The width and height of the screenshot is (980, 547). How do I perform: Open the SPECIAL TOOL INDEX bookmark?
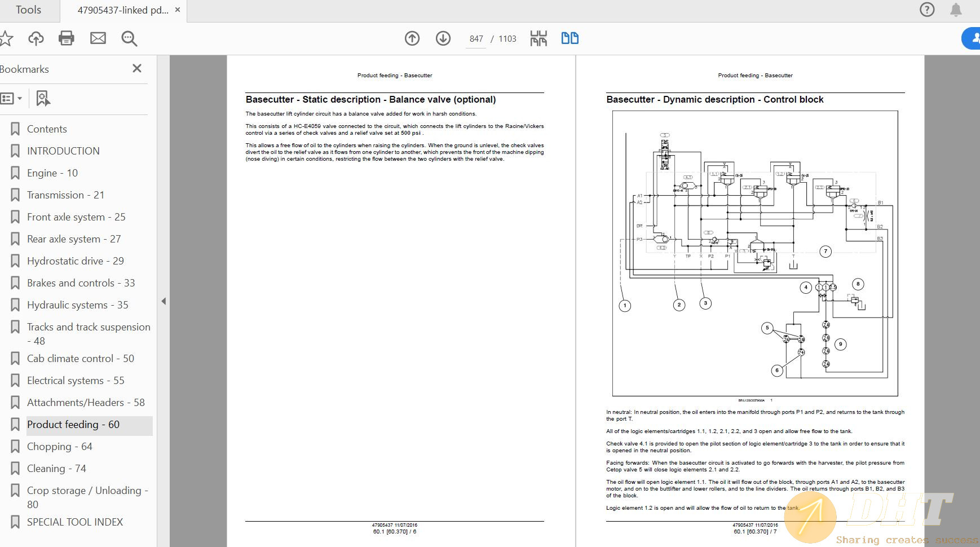pos(75,522)
